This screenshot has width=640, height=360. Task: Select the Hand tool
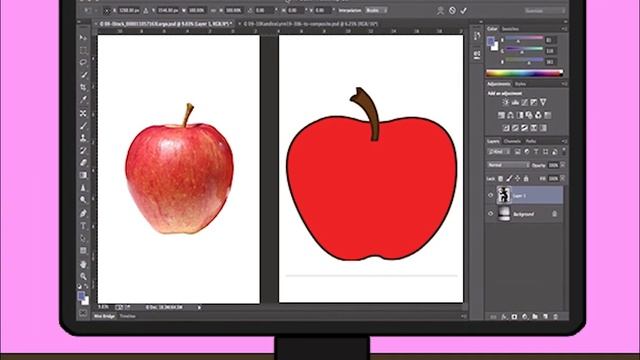(83, 264)
